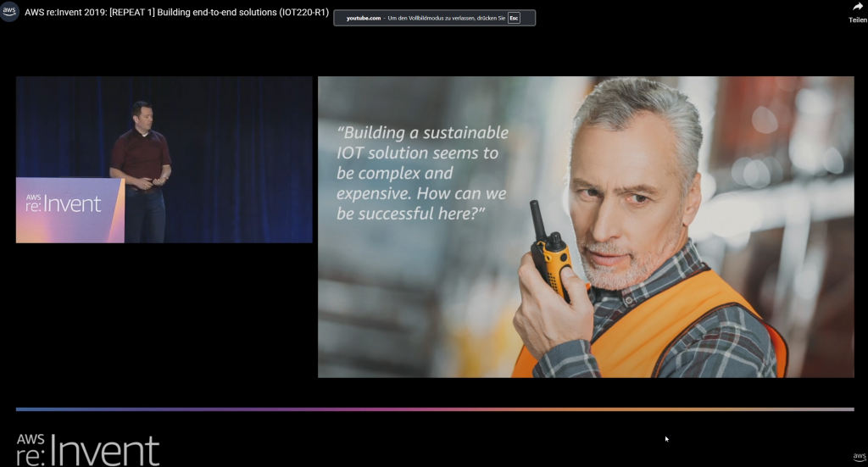
Task: Open the video title link at top
Action: click(x=176, y=13)
